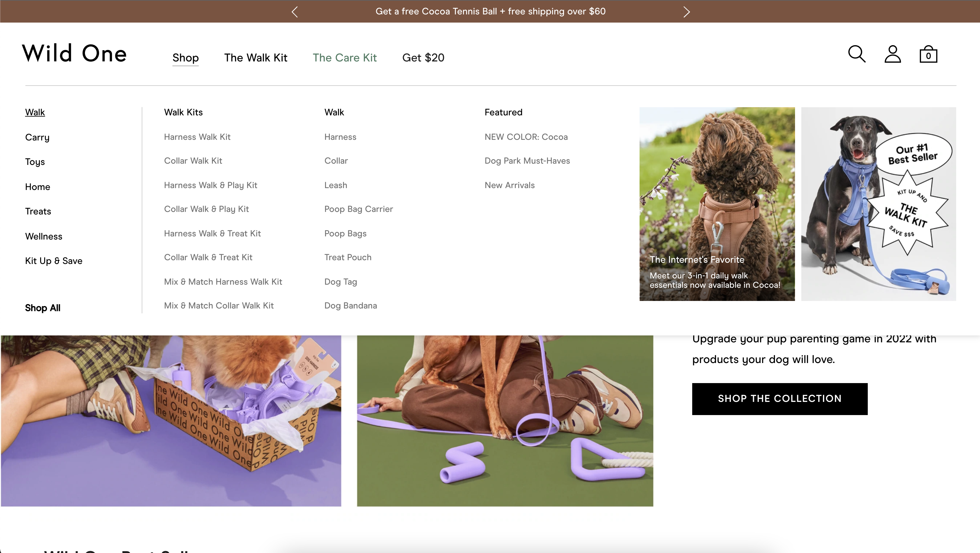
Task: Click previous announcement arrow in banner
Action: coord(295,12)
